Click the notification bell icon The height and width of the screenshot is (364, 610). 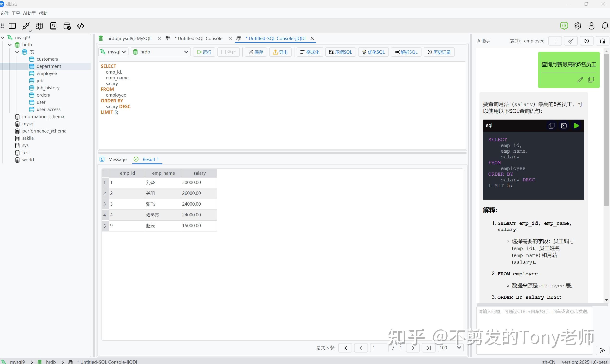605,26
